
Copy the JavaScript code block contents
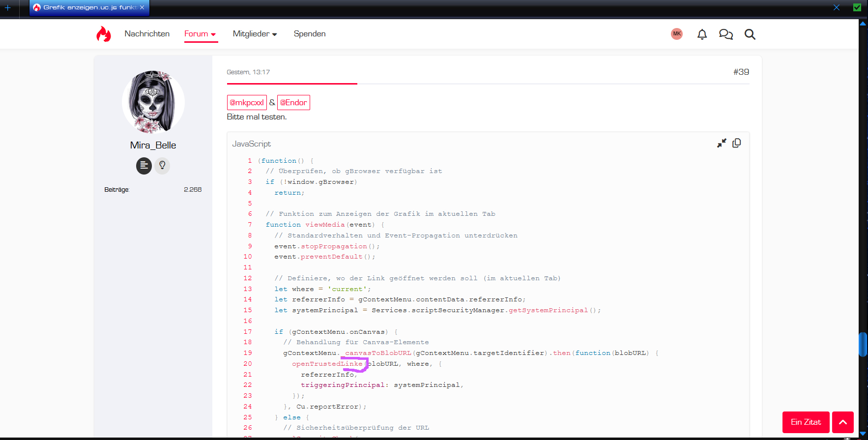(x=736, y=143)
